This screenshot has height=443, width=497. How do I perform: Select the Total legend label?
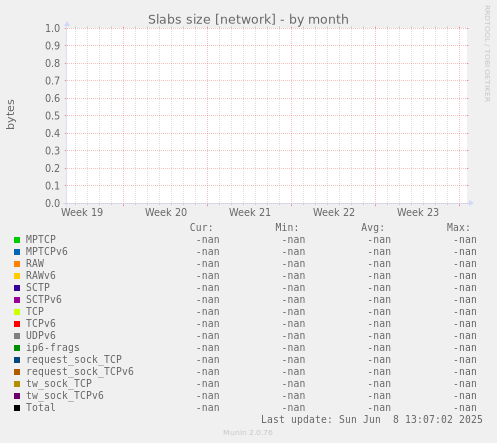click(41, 407)
